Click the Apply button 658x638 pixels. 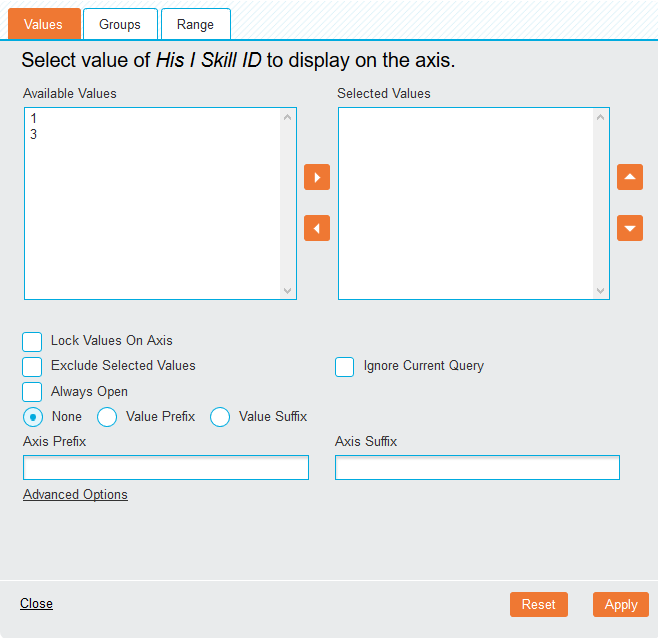click(x=620, y=604)
